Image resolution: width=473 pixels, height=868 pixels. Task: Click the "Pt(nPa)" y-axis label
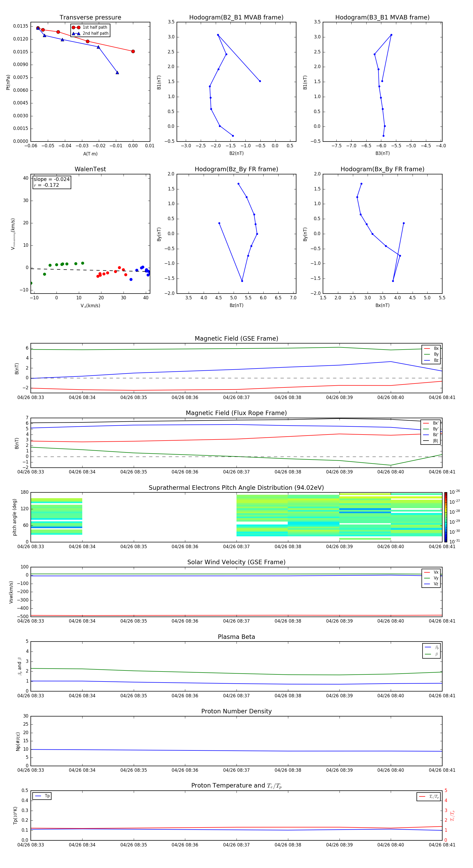(x=8, y=82)
